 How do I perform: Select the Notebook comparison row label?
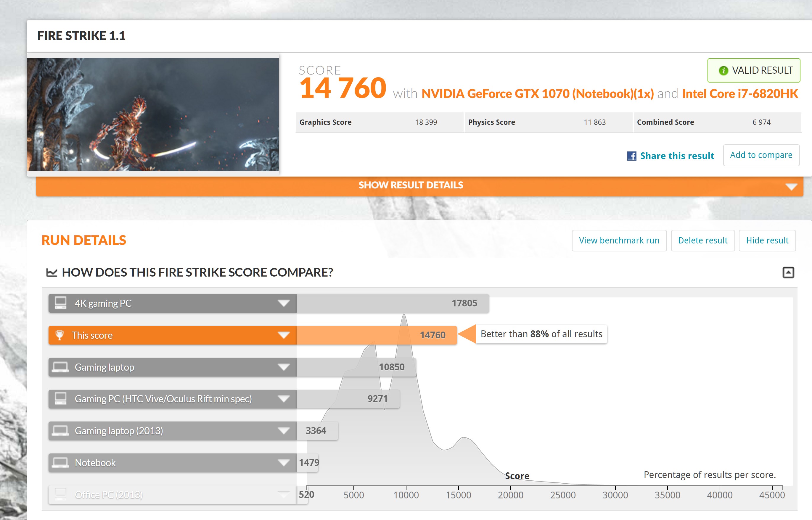coord(95,463)
